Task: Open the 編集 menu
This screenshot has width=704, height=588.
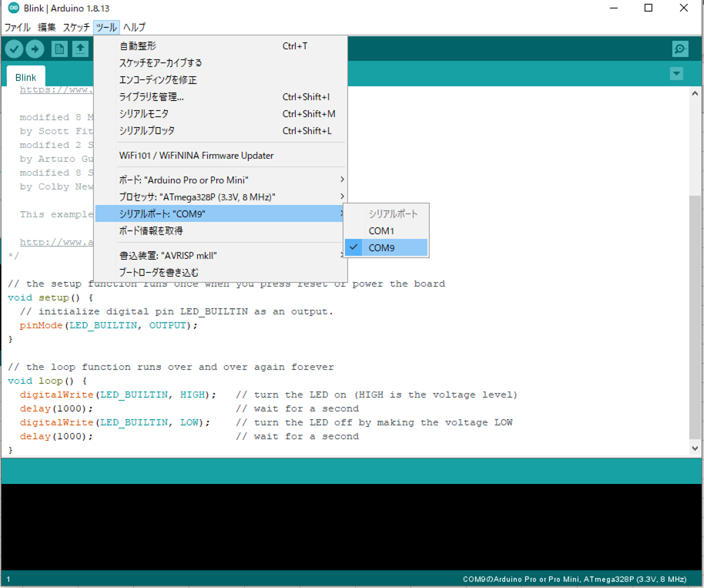Action: tap(47, 28)
